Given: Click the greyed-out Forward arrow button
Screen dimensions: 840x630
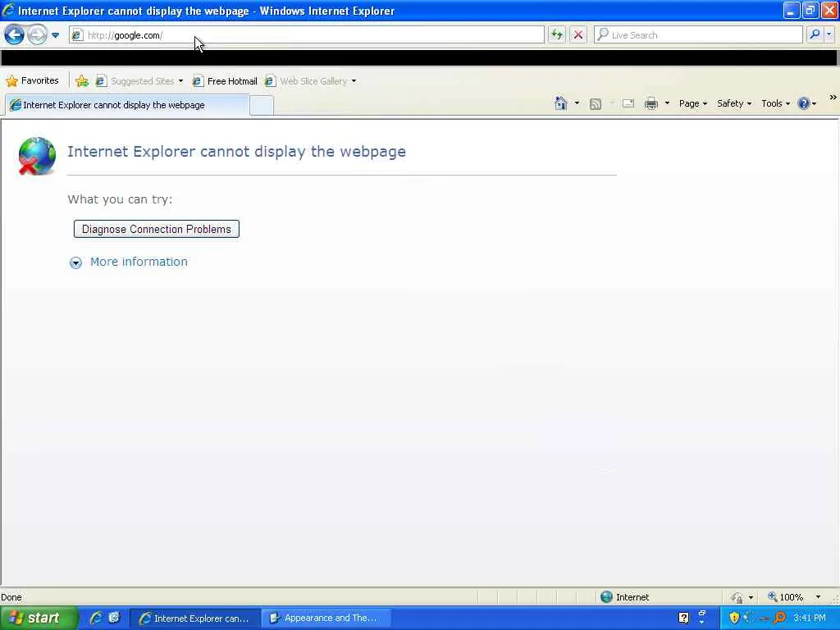Looking at the screenshot, I should (37, 35).
